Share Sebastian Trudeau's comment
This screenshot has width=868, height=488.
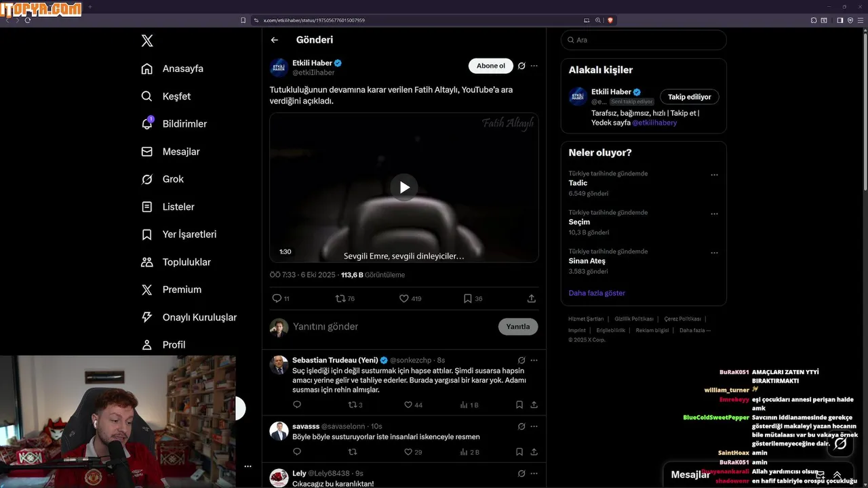(x=534, y=405)
